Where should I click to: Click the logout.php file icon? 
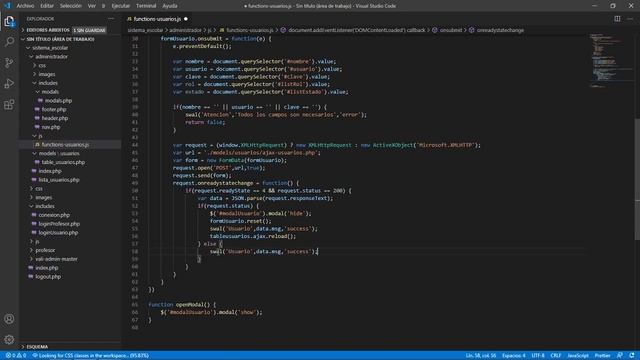(x=31, y=276)
